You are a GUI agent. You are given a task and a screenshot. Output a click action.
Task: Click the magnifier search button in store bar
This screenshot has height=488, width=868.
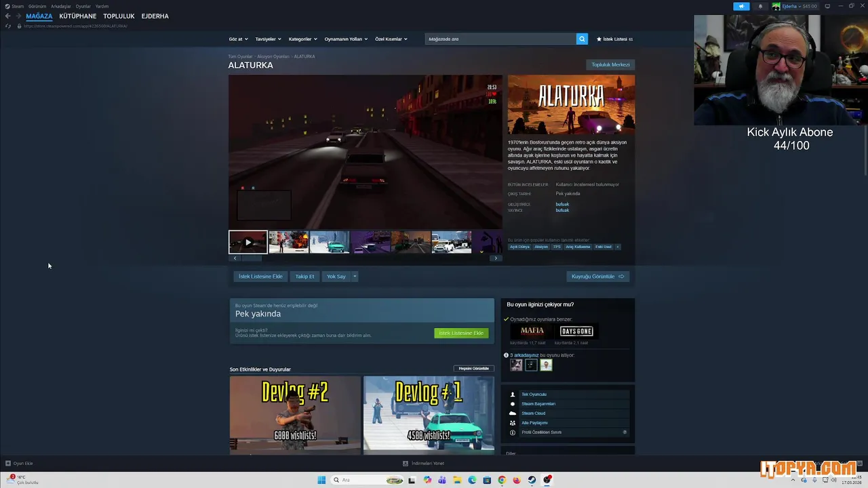tap(582, 39)
